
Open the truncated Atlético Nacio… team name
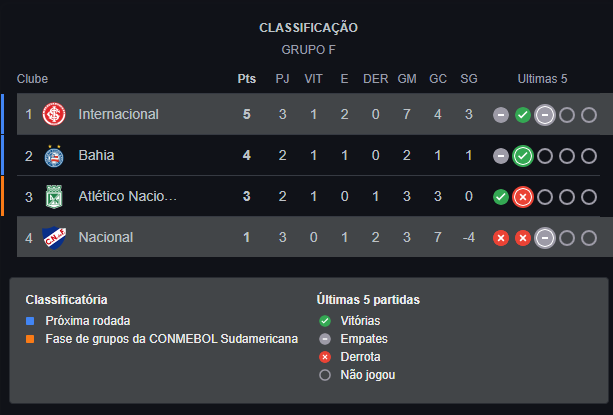tap(127, 196)
